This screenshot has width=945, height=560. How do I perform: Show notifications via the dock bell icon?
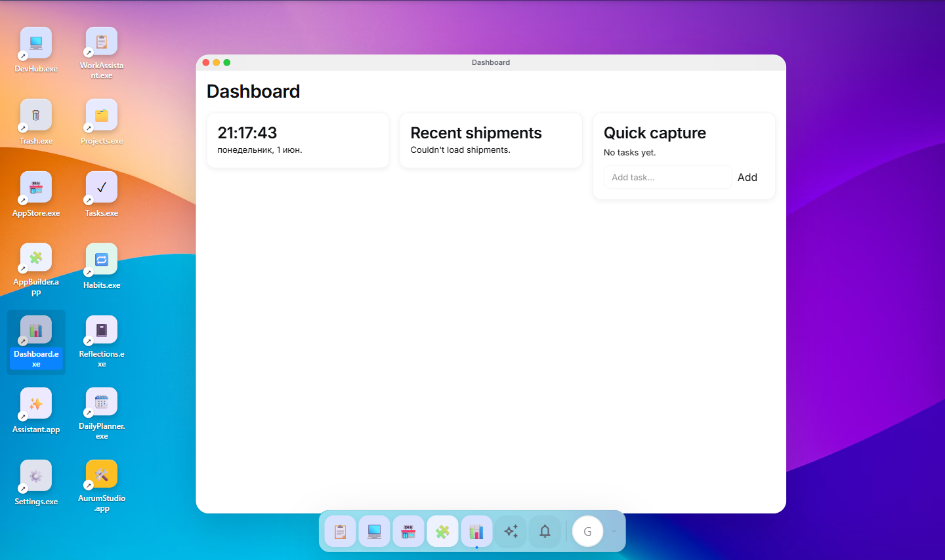[x=545, y=531]
